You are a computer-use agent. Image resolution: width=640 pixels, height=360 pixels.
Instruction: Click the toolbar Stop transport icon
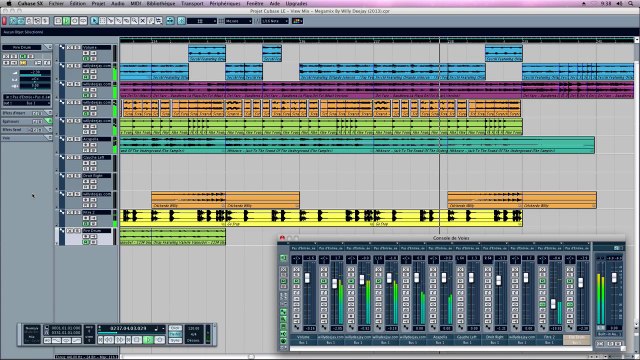[58, 20]
